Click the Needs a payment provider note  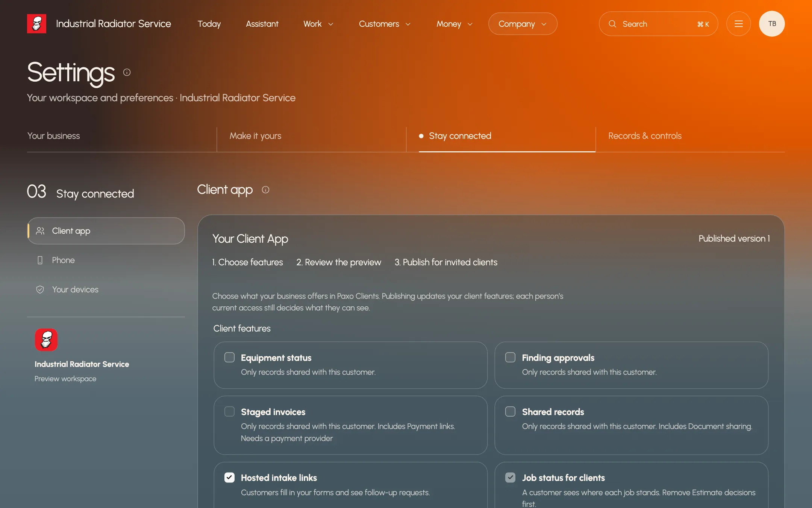point(287,438)
